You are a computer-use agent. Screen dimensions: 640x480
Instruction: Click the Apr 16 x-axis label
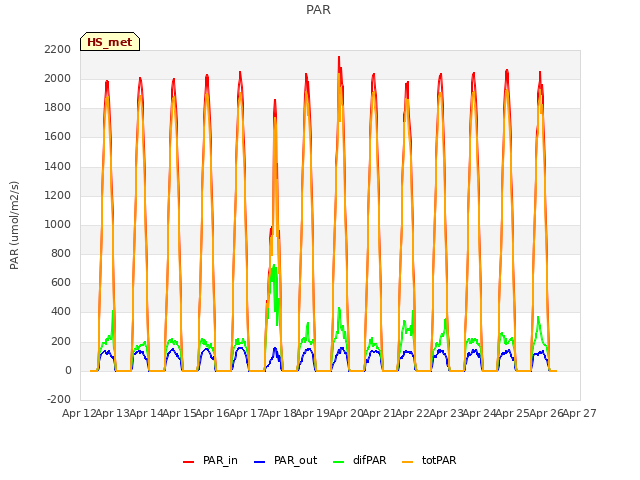212,413
